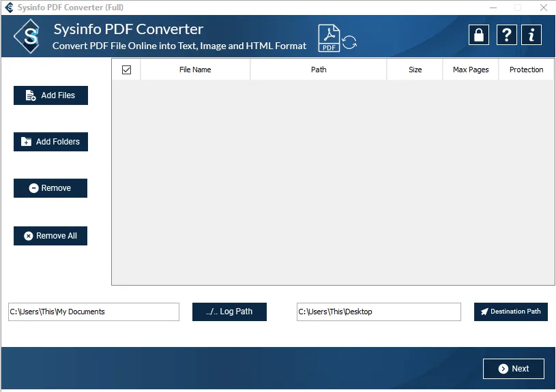Click the Log Path button

coord(229,312)
